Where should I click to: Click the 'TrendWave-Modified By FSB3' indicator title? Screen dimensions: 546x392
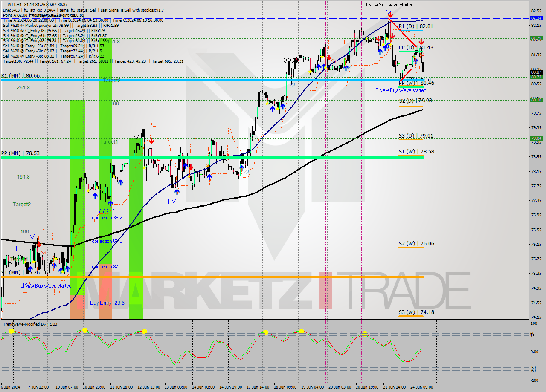pos(30,324)
